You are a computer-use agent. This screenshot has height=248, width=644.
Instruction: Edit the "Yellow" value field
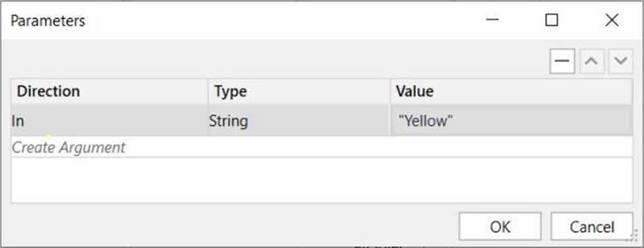point(510,121)
